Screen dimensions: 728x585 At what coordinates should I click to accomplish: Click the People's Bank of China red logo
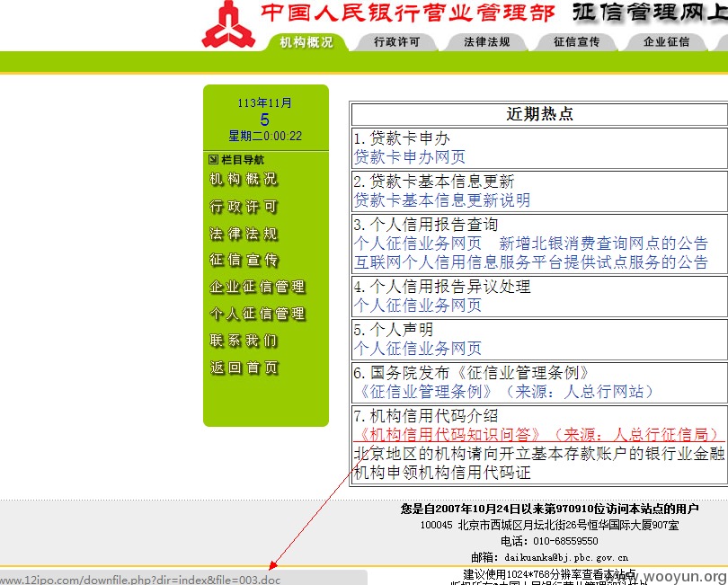(x=228, y=24)
